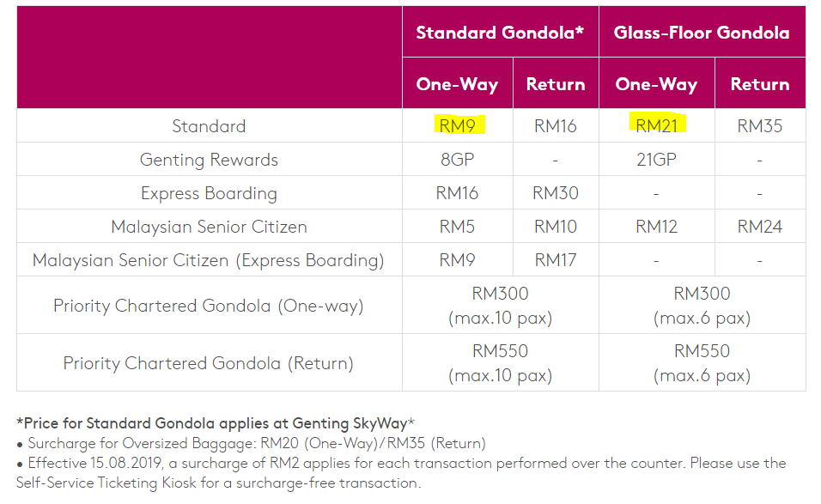
Task: Click RM30 Express Boarding return price
Action: tap(556, 193)
